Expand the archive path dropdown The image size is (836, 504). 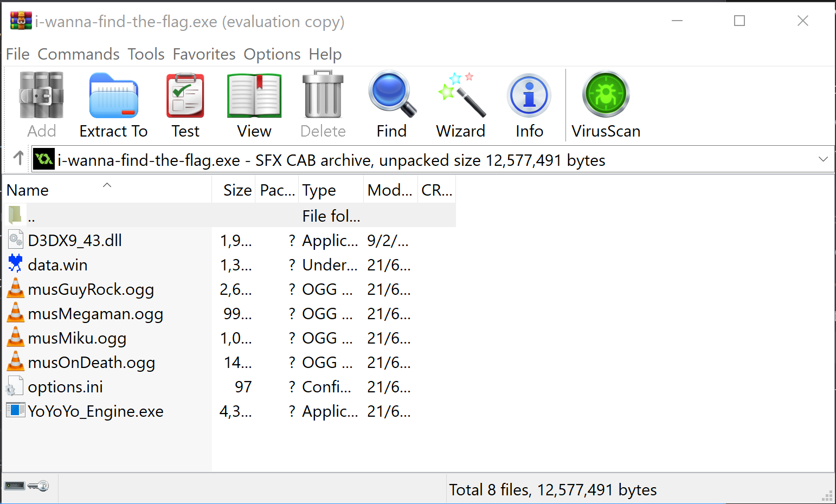(x=823, y=159)
